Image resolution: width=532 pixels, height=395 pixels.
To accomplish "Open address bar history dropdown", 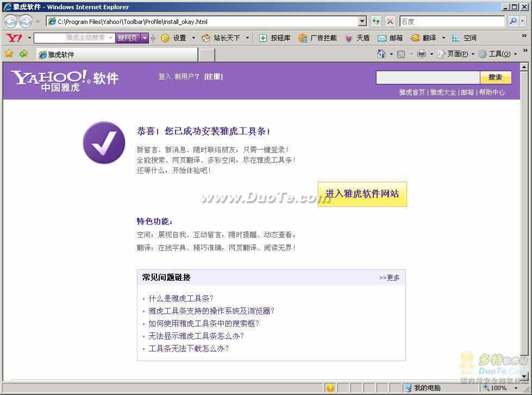I will click(x=362, y=21).
